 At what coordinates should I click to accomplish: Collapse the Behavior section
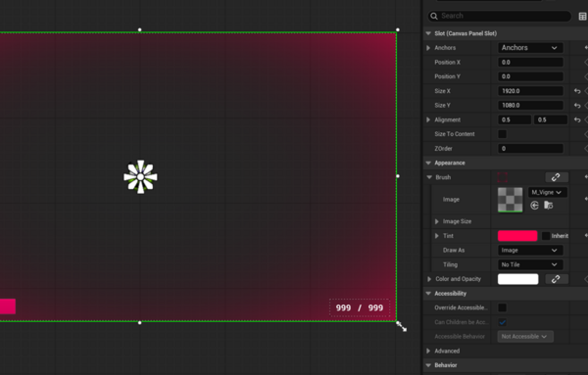tap(428, 365)
